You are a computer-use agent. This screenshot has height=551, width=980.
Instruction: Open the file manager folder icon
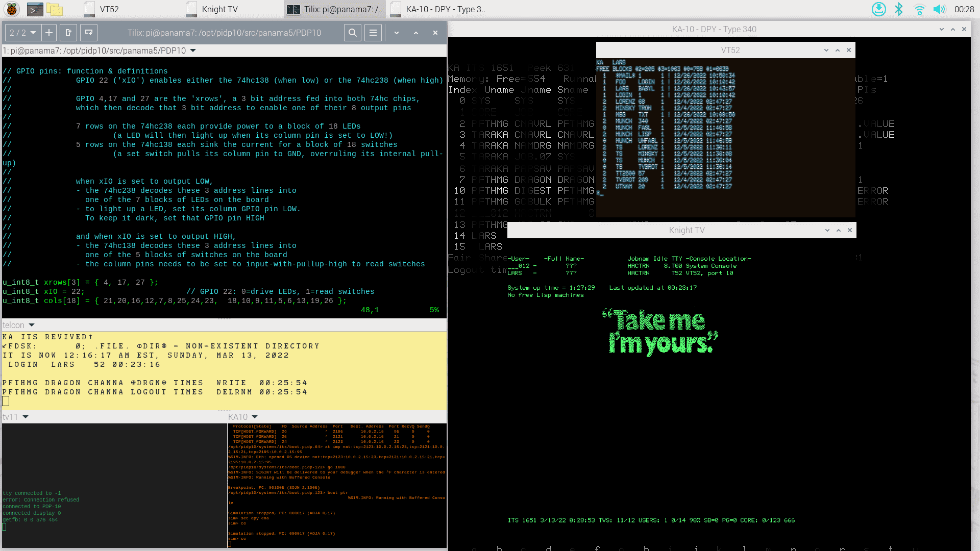tap(55, 9)
